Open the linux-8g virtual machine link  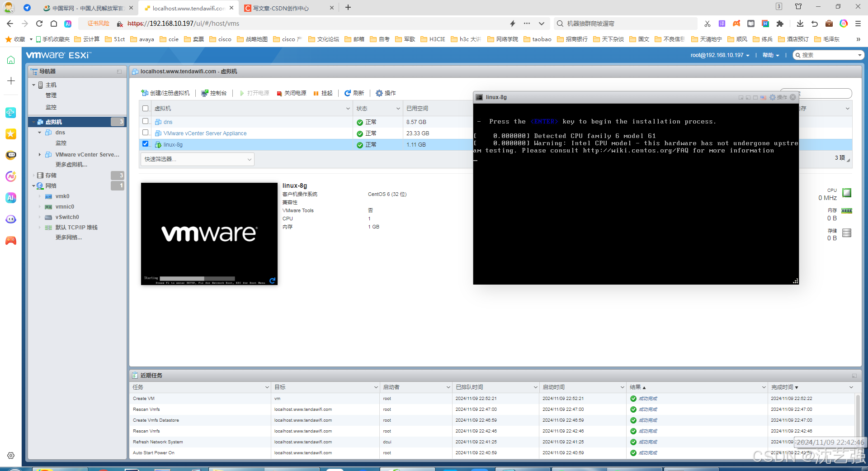coord(173,145)
